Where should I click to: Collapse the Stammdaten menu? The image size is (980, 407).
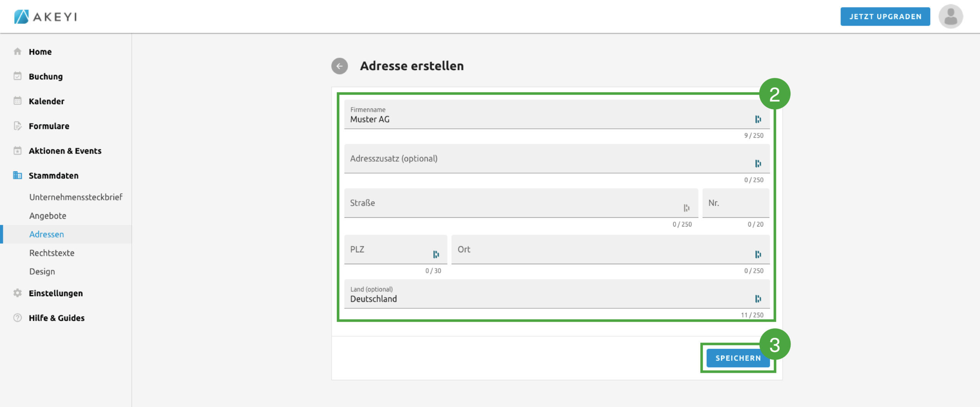tap(54, 176)
